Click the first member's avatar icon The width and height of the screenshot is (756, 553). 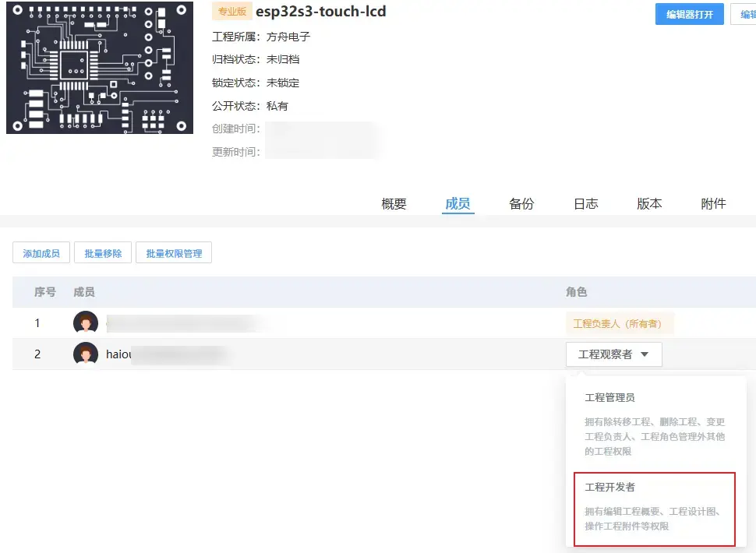point(86,322)
